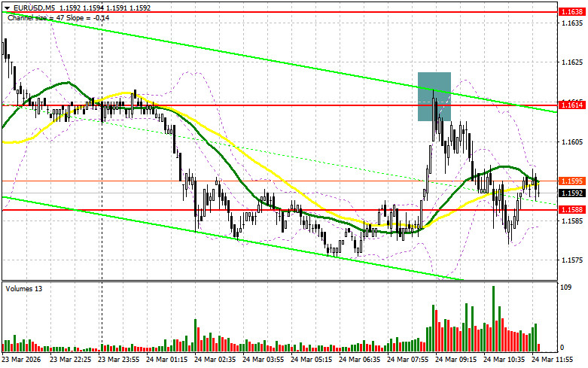
Task: Click the '23 Mar 2026' time axis label
Action: tap(22, 360)
